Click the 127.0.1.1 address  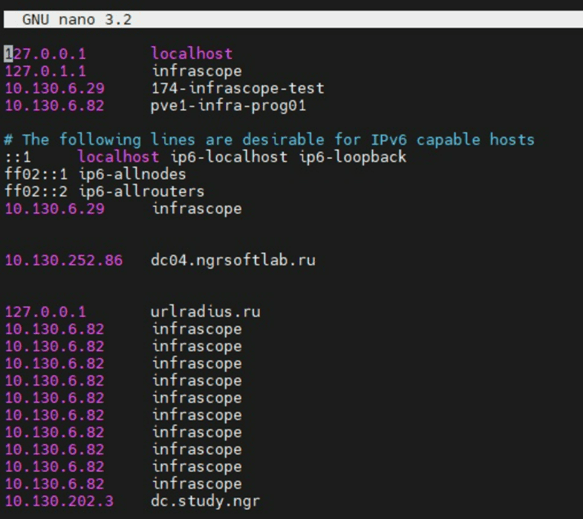click(x=45, y=71)
